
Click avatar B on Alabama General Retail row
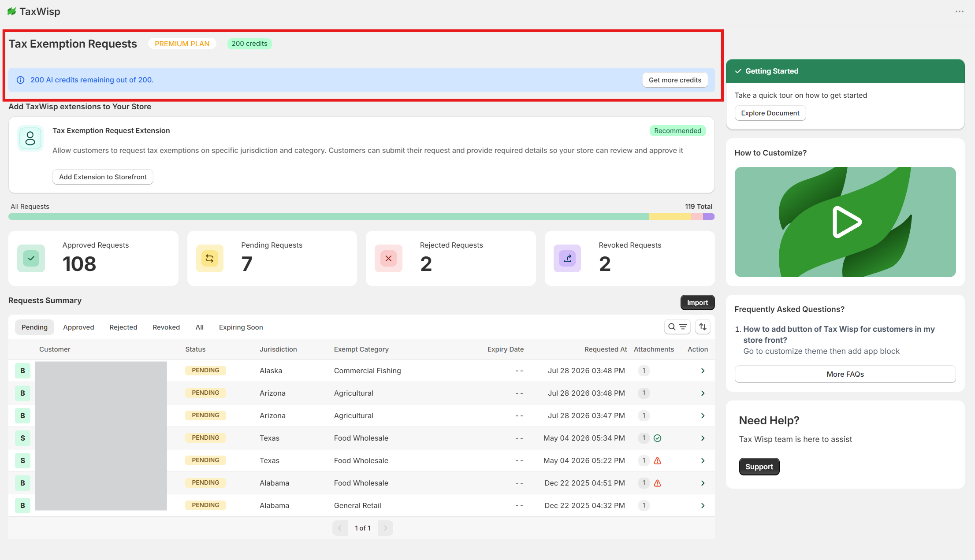(x=22, y=506)
